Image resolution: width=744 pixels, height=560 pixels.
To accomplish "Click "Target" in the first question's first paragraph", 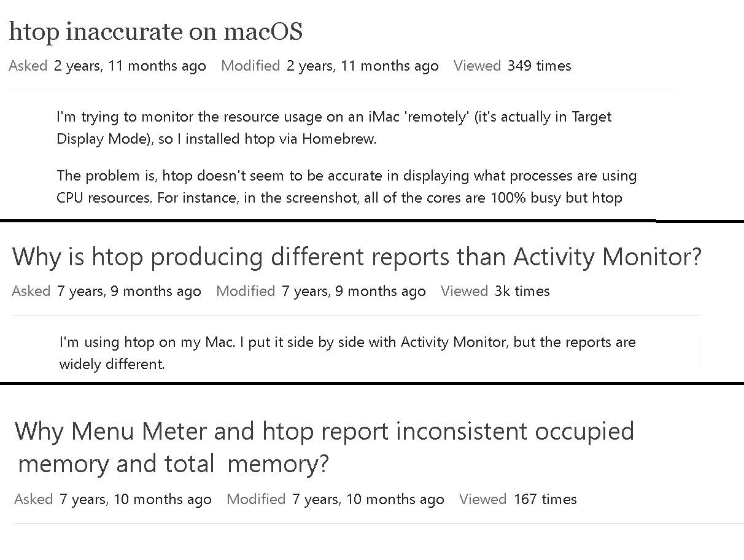I will [591, 117].
